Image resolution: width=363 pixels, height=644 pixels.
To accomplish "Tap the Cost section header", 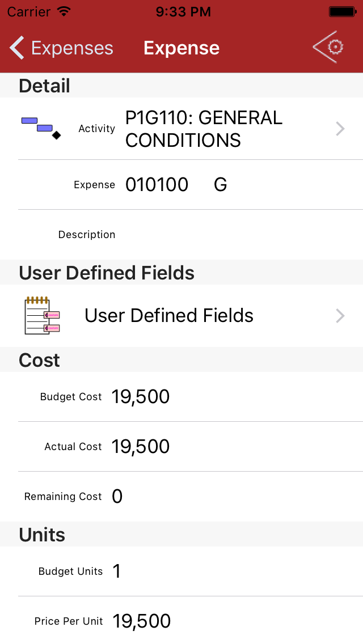I will [x=40, y=361].
